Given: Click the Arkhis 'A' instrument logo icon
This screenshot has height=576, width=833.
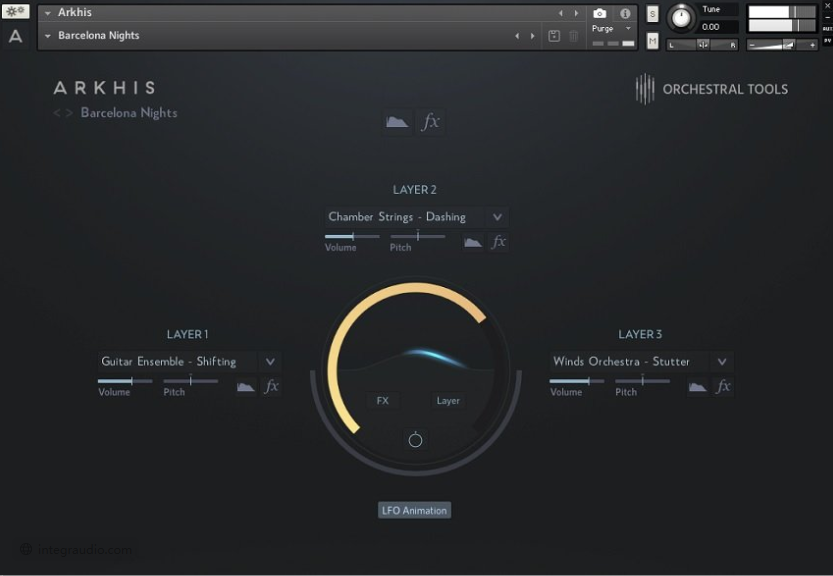Looking at the screenshot, I should click(x=15, y=36).
